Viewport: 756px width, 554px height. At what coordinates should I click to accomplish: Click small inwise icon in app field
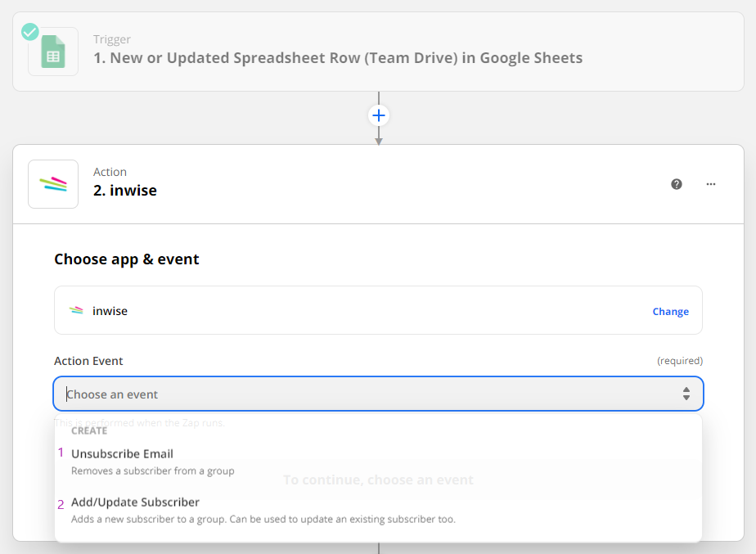pos(76,310)
